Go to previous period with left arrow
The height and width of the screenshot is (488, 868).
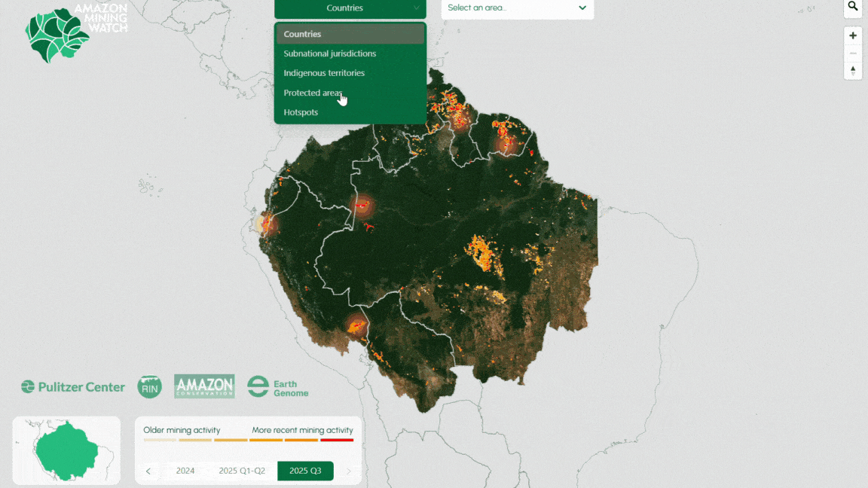pyautogui.click(x=148, y=471)
